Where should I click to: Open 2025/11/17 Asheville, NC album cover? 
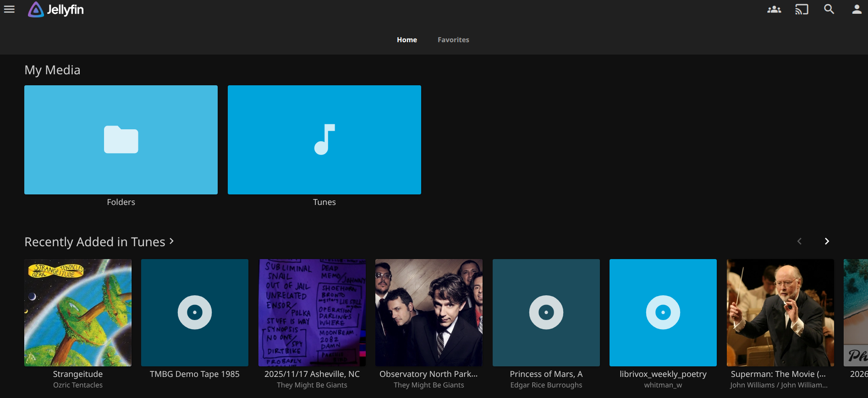click(x=312, y=313)
